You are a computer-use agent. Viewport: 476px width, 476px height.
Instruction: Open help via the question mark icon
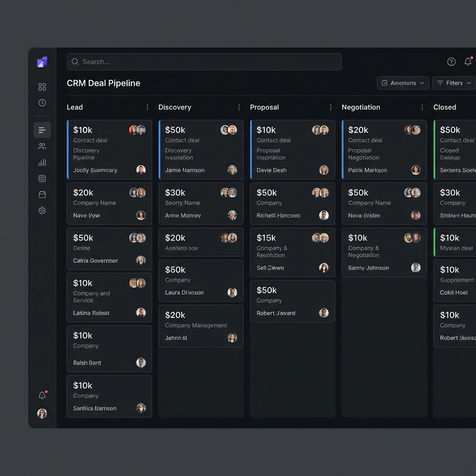pos(451,61)
